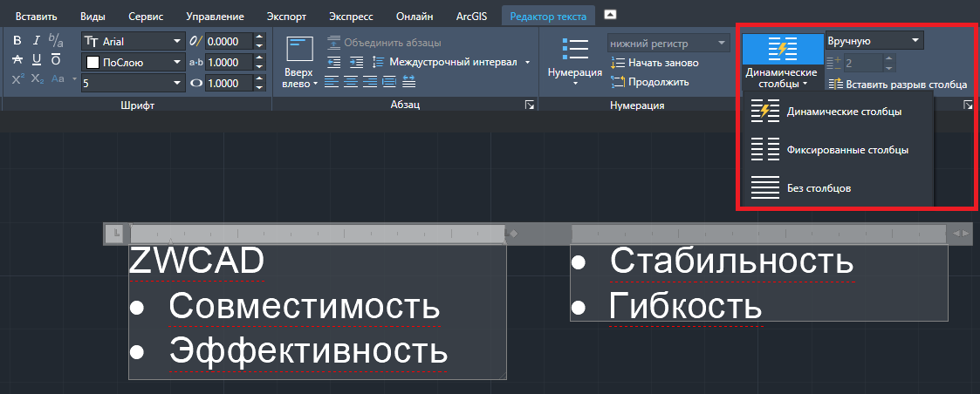The height and width of the screenshot is (394, 980).
Task: Collapse the ribbon with the arrow button
Action: [611, 14]
